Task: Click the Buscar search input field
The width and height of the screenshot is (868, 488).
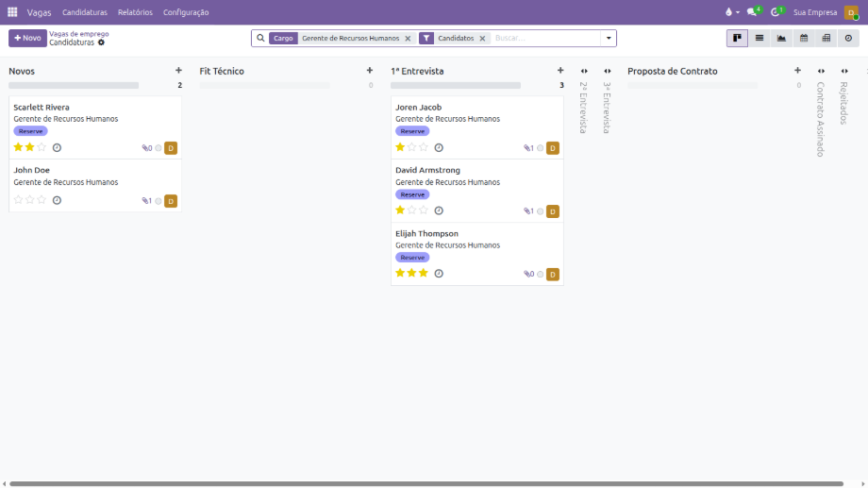Action: click(x=545, y=39)
